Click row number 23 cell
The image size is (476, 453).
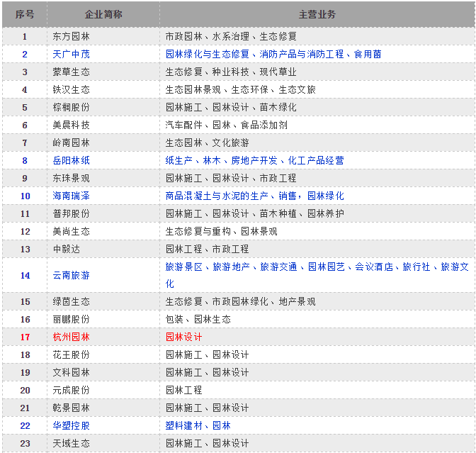(x=25, y=443)
